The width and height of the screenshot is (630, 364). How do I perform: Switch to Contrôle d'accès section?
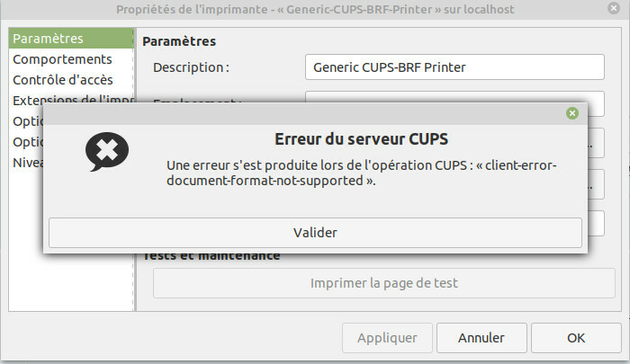tap(63, 80)
